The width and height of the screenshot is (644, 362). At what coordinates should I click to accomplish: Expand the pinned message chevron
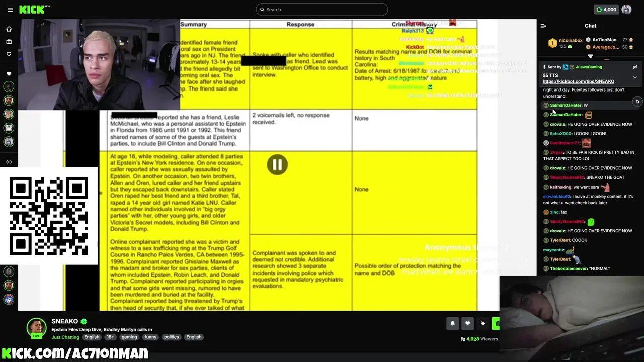click(x=635, y=77)
